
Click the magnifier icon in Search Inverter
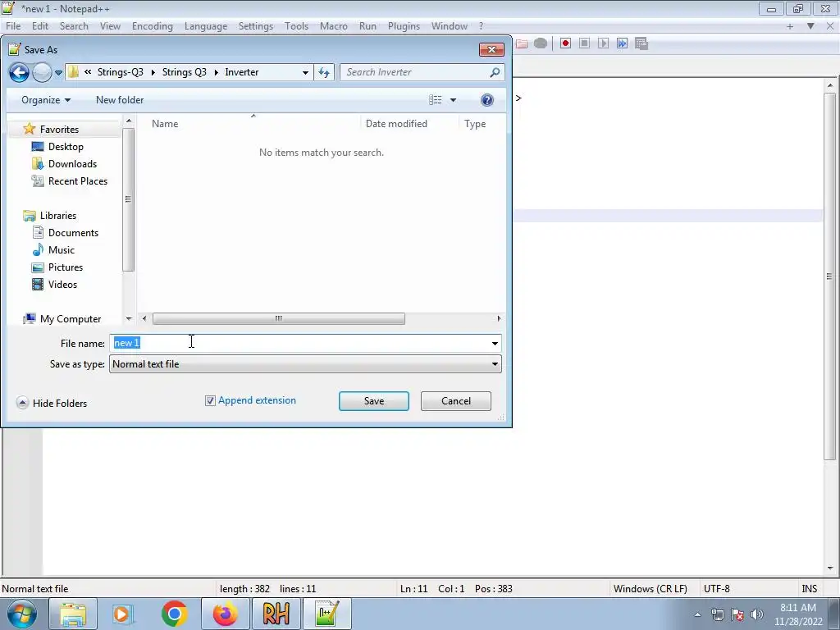click(x=495, y=72)
